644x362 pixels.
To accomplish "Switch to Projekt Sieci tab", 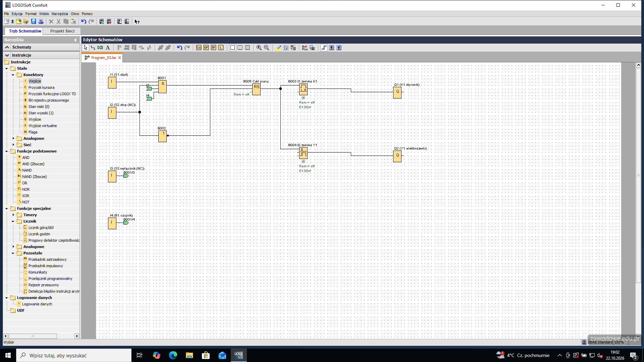I will click(62, 31).
